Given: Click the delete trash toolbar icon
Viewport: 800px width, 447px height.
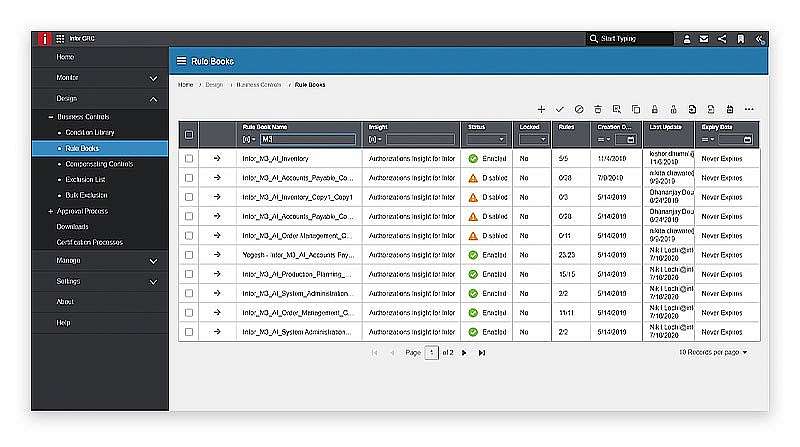Looking at the screenshot, I should coord(598,109).
